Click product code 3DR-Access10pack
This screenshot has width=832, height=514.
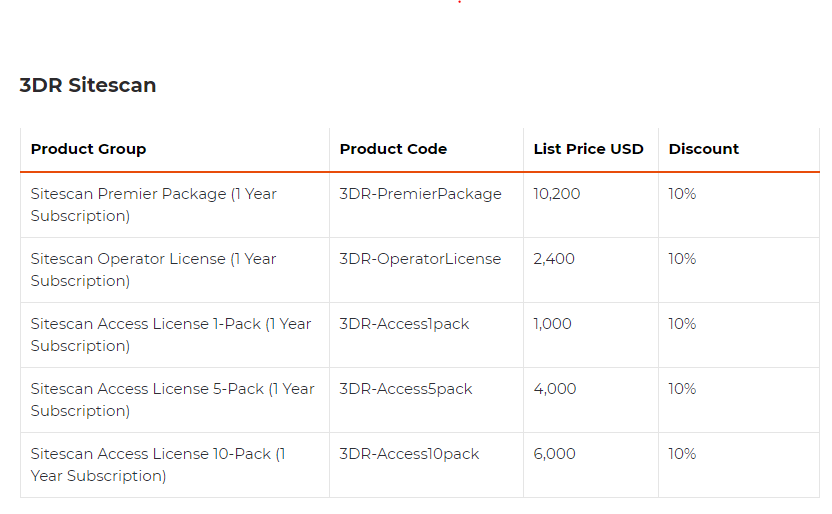[x=409, y=454]
